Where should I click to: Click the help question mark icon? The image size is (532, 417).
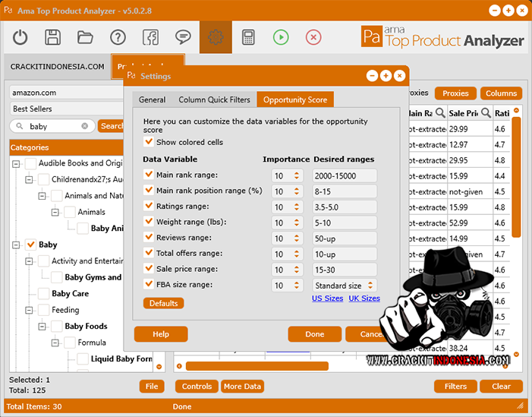[x=118, y=37]
